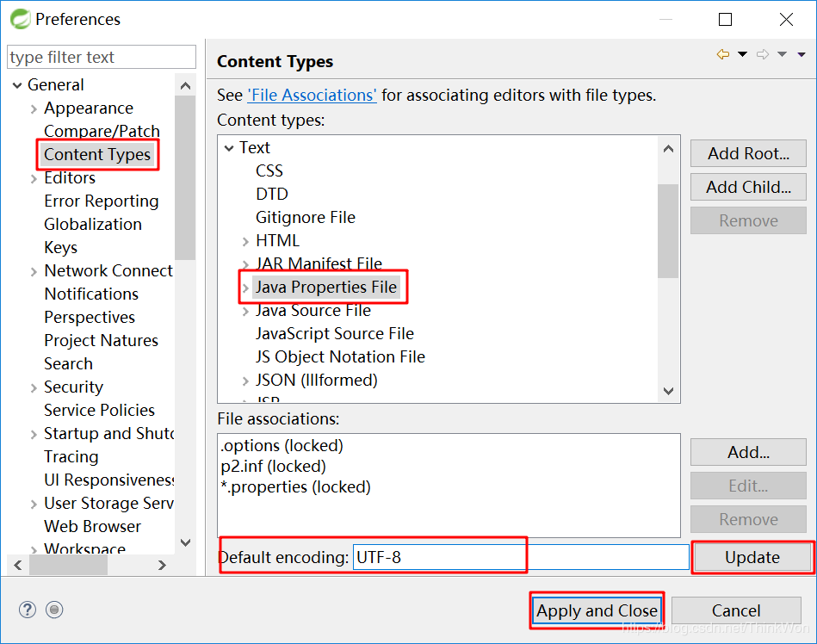Open Notifications preferences

(91, 294)
